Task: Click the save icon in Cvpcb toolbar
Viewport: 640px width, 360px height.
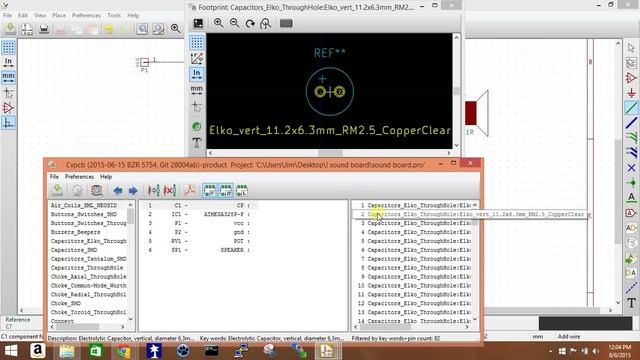Action: coord(57,190)
